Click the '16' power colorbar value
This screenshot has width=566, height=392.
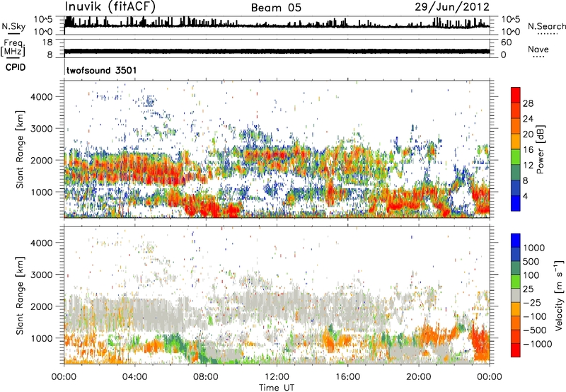click(528, 150)
